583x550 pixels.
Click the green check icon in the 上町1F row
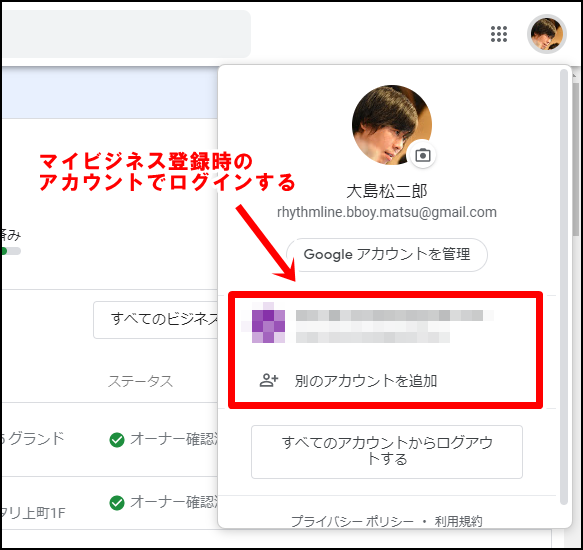[x=117, y=503]
